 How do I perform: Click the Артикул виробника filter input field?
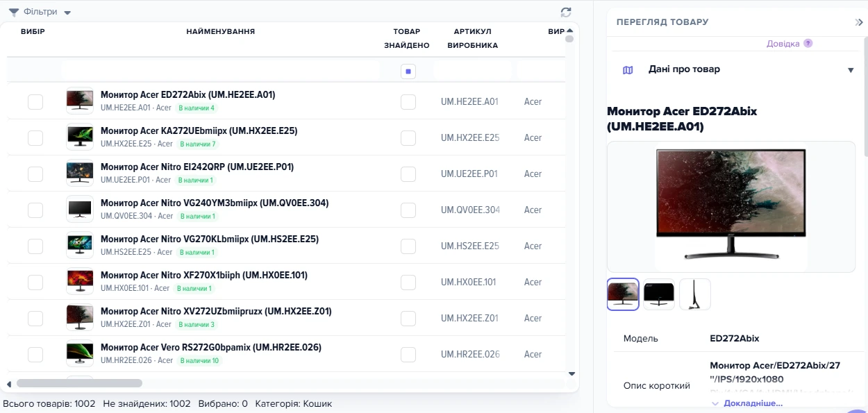472,71
